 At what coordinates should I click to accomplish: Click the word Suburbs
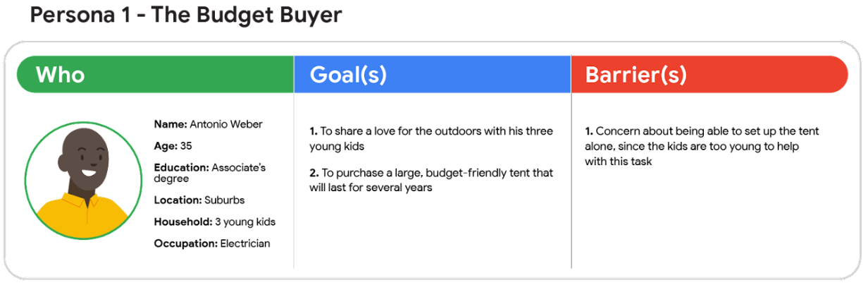[225, 200]
